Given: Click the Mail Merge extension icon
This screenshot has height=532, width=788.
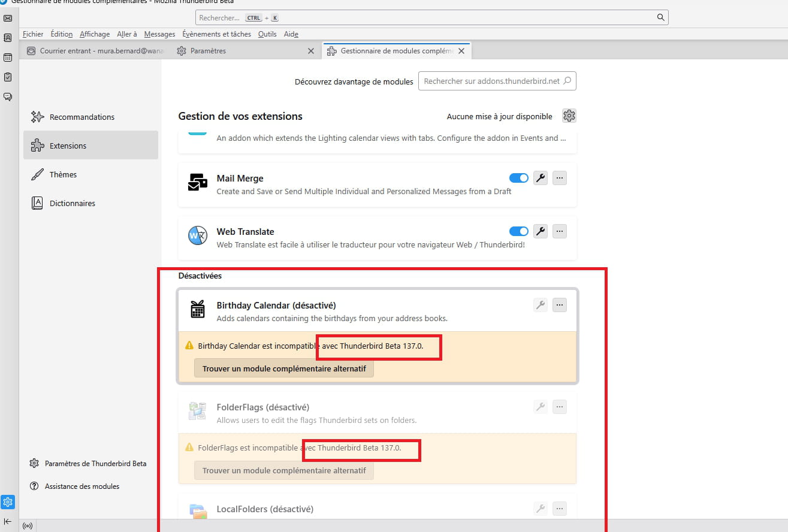Looking at the screenshot, I should (x=197, y=182).
